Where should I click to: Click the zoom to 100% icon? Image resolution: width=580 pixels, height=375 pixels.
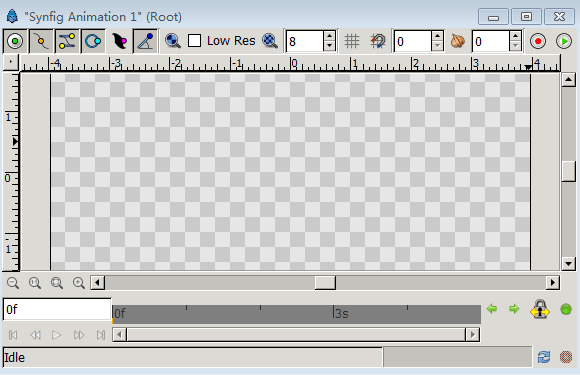(35, 283)
